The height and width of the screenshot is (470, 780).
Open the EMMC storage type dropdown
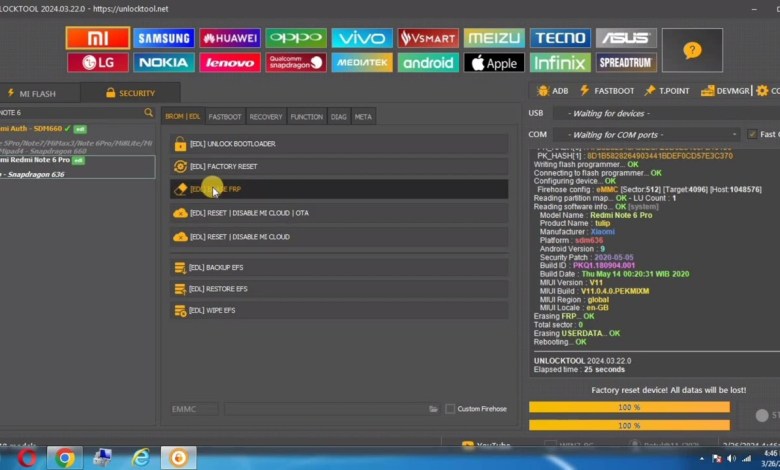click(192, 409)
